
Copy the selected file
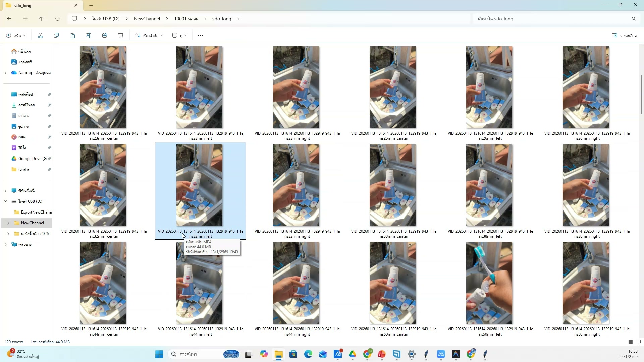point(56,35)
